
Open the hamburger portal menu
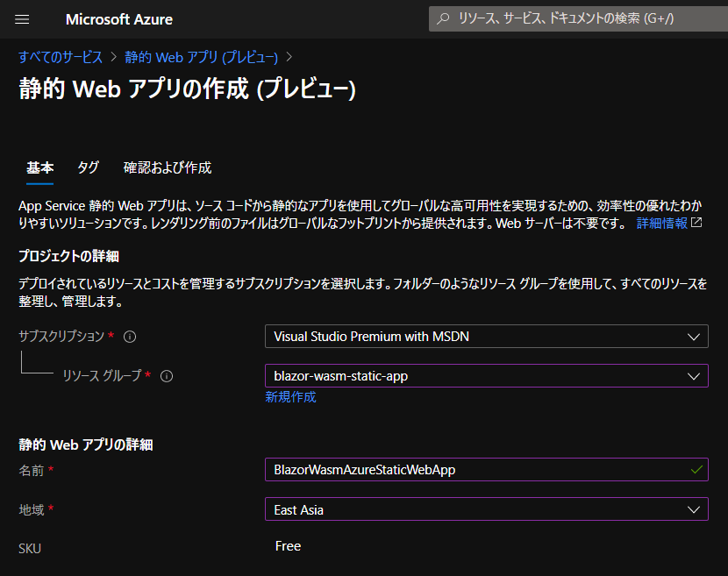22,19
